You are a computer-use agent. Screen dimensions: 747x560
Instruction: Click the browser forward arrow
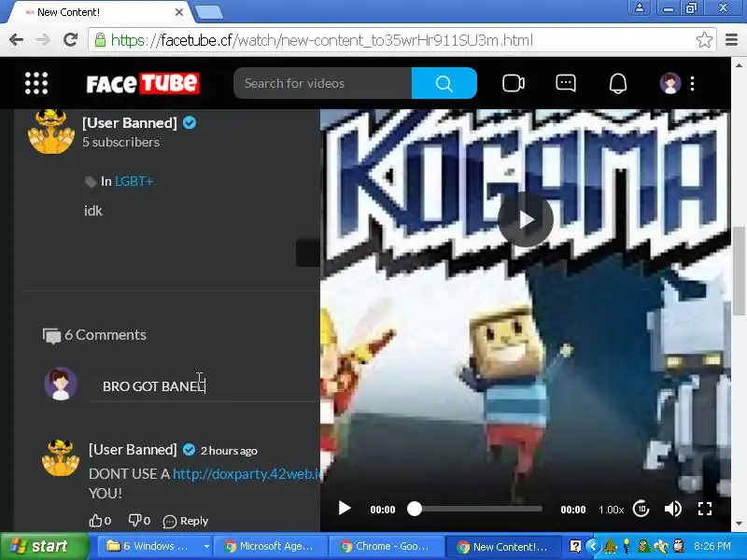tap(43, 40)
